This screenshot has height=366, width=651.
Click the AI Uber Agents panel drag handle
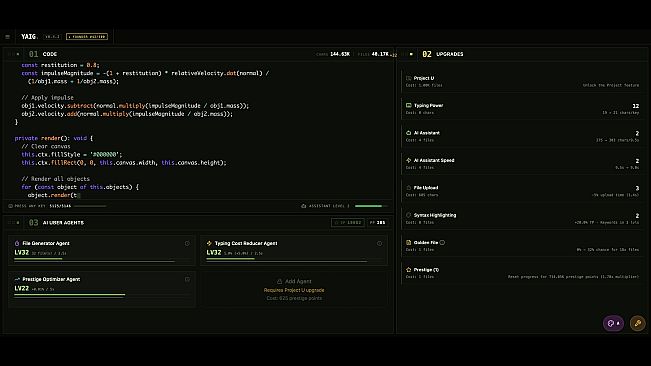point(10,222)
